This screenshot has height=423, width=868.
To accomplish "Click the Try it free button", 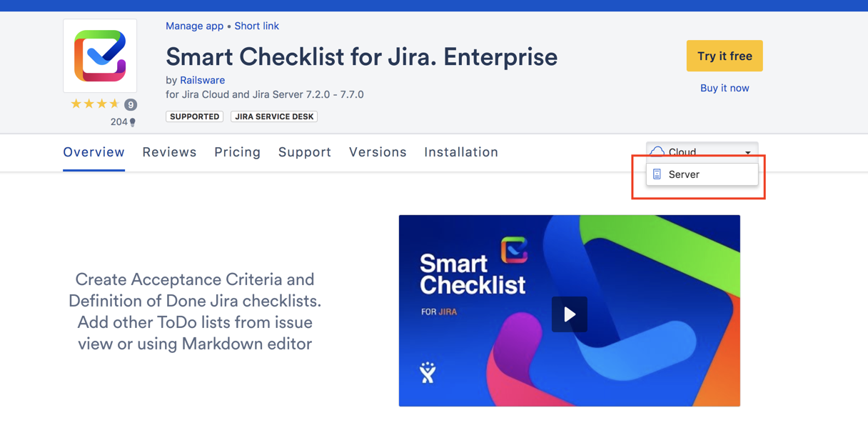I will click(725, 56).
